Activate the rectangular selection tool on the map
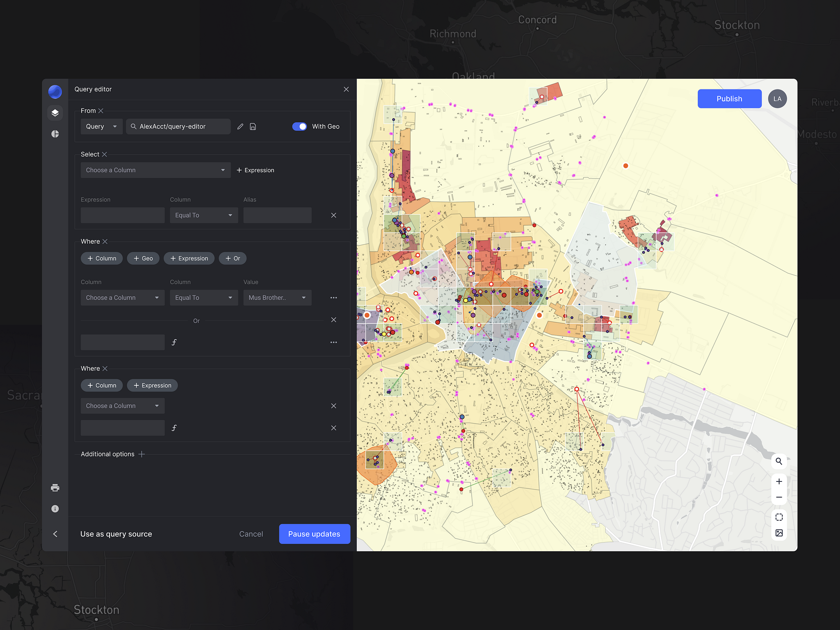 click(x=779, y=517)
